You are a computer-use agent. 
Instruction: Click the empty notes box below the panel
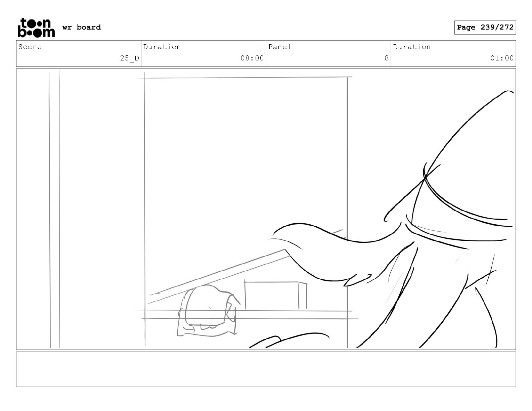[266, 369]
